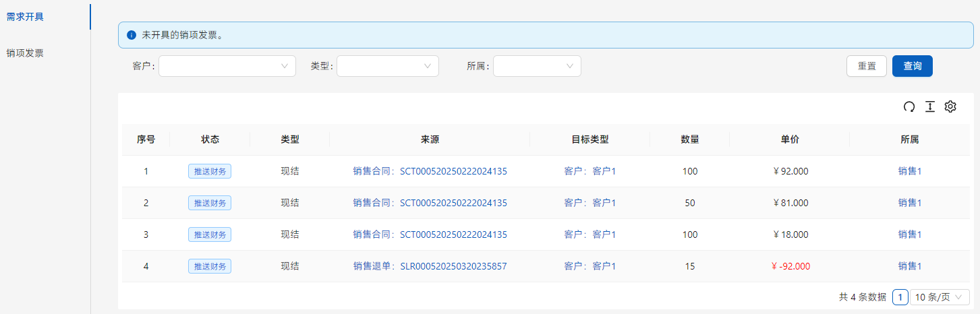Screen dimensions: 980x314
Task: Expand the 类型 filter dropdown
Action: point(388,66)
